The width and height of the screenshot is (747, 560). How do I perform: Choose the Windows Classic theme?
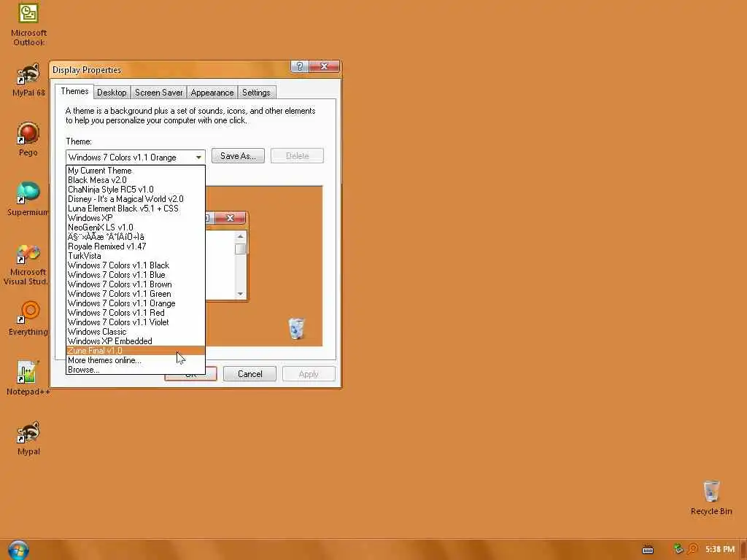click(136, 332)
